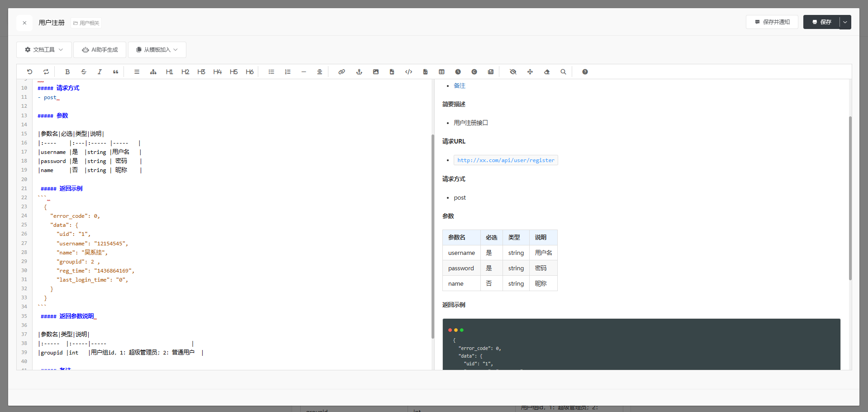Screen dimensions: 868x412
Task: Insert inline code with the code icon
Action: [x=408, y=72]
